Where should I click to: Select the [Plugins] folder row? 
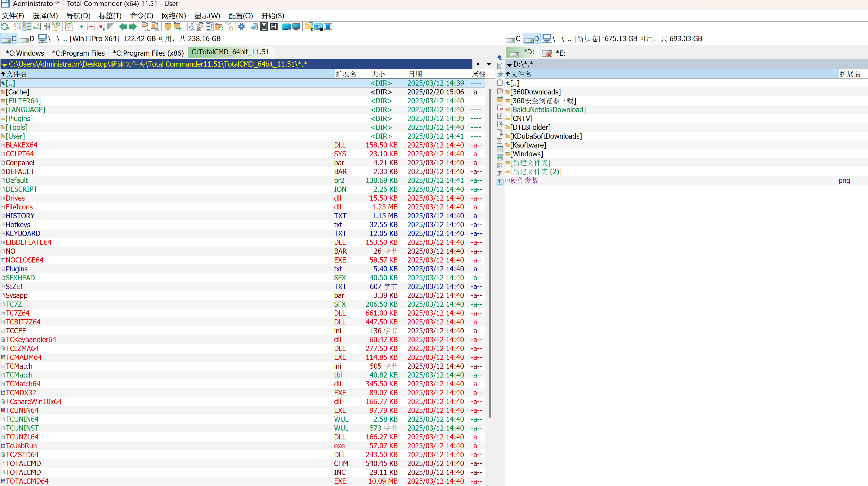pos(243,118)
